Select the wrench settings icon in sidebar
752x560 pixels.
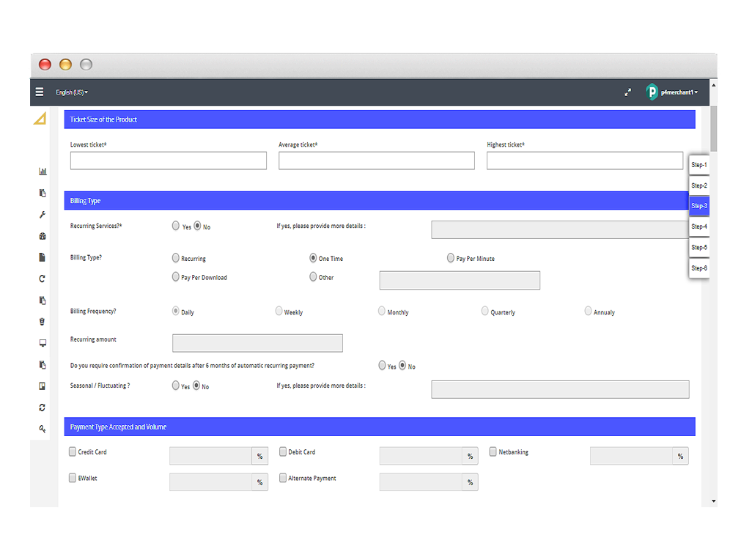coord(43,214)
